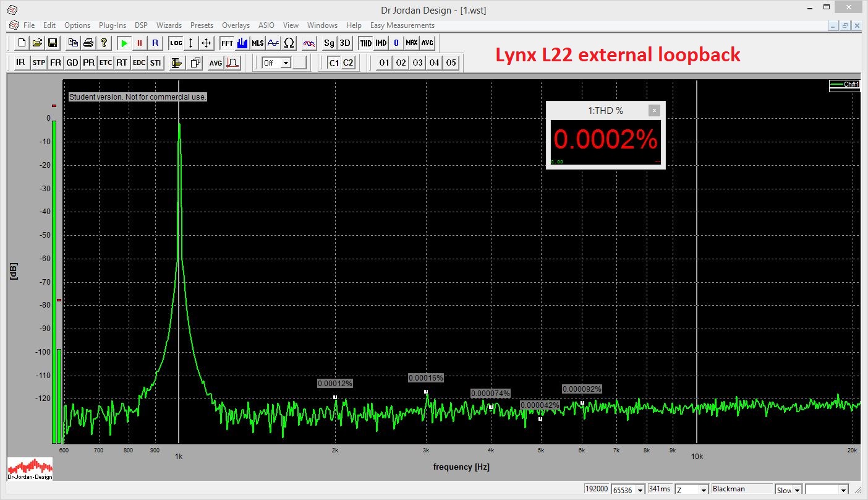Save the file with the floppy disk icon
The image size is (868, 500).
[x=53, y=43]
